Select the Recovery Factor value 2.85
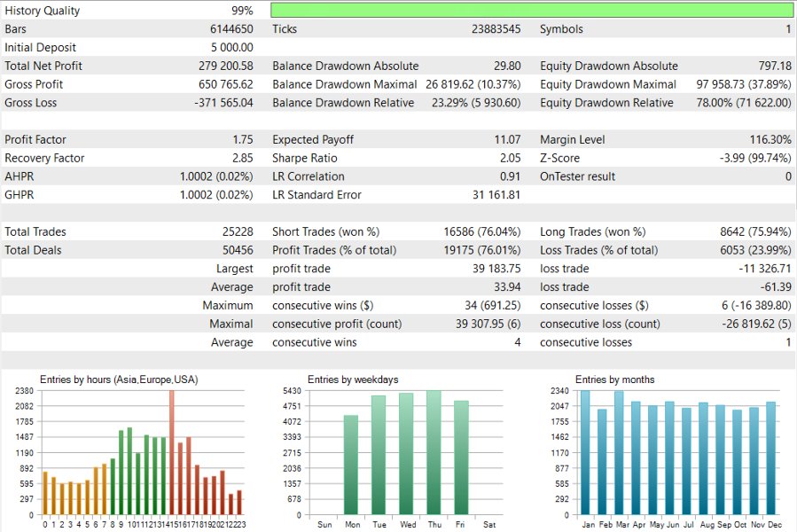 pyautogui.click(x=242, y=158)
